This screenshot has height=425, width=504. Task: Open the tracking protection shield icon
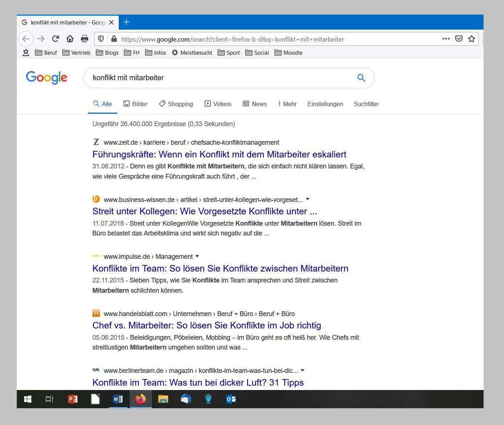[x=101, y=39]
